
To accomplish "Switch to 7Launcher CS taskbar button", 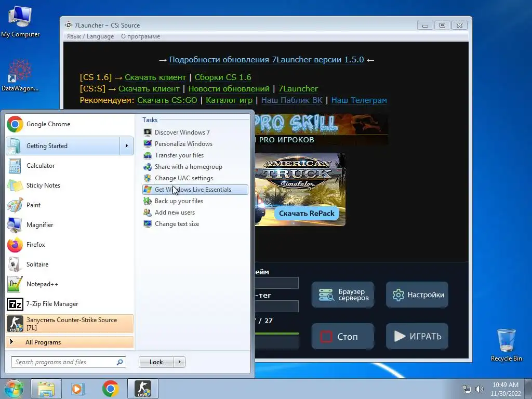I will coord(143,389).
